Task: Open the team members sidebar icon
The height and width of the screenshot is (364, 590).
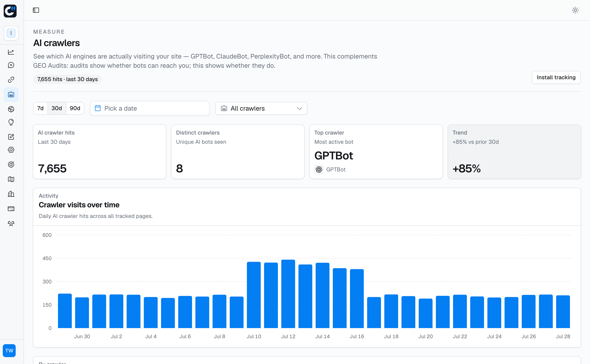Action: coord(11,223)
